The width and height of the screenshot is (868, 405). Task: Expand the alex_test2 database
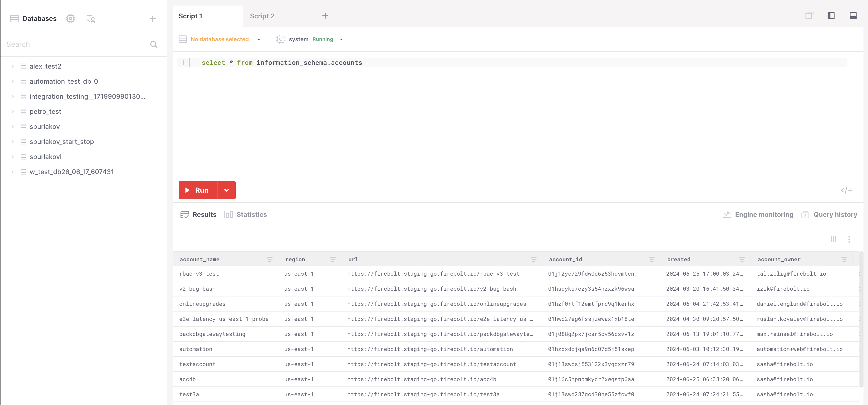pyautogui.click(x=13, y=66)
